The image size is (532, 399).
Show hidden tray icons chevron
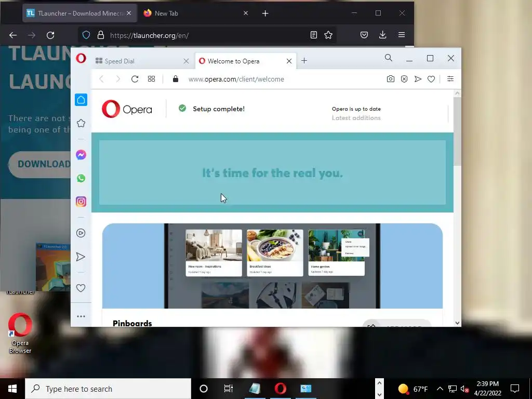click(x=440, y=389)
